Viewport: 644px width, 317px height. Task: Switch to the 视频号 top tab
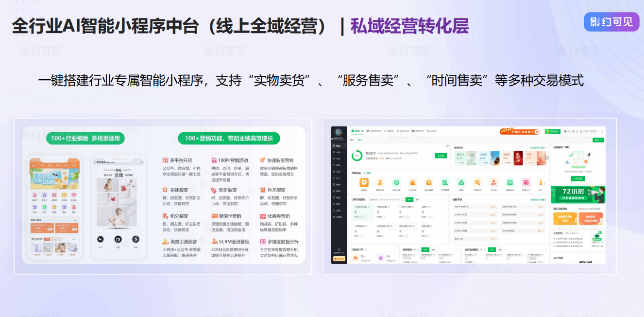point(389,131)
